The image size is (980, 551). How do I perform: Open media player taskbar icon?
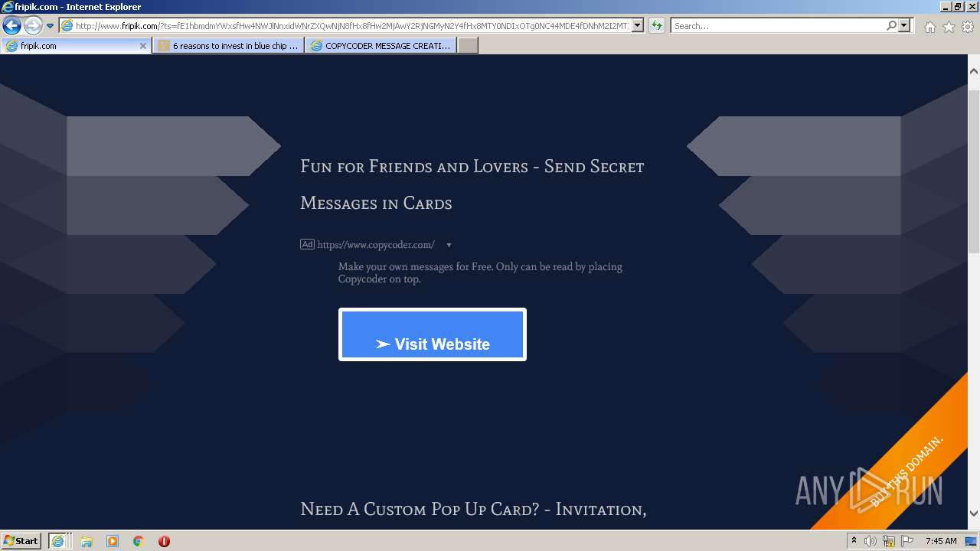click(113, 541)
